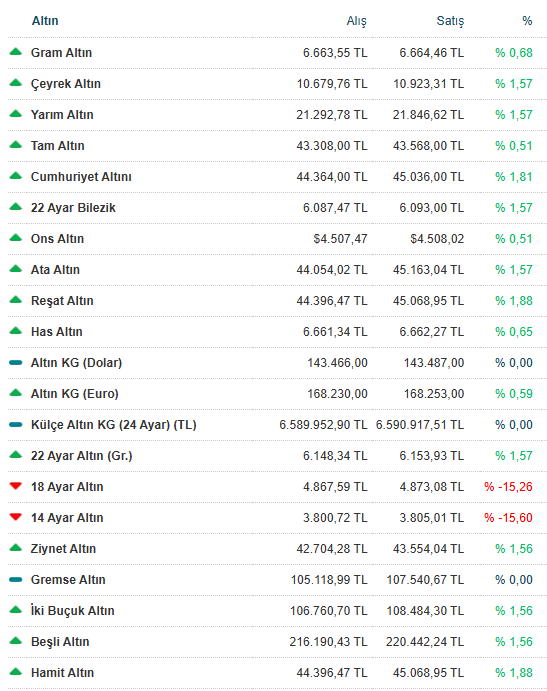
Task: Open the Cumhuriyet Altını link
Action: (x=81, y=177)
